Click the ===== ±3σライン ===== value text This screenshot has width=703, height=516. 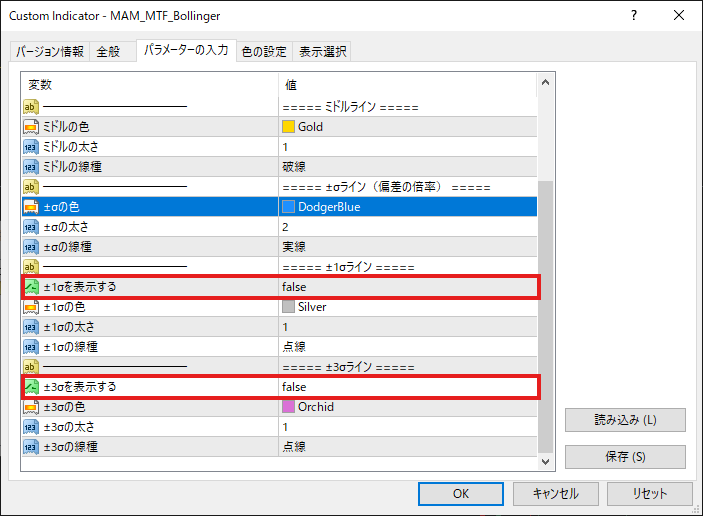click(x=348, y=367)
